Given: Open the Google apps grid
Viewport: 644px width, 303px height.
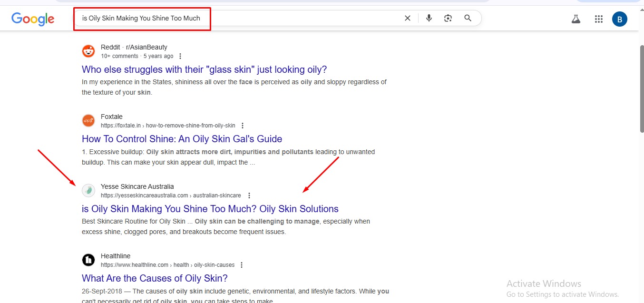Looking at the screenshot, I should (x=599, y=19).
